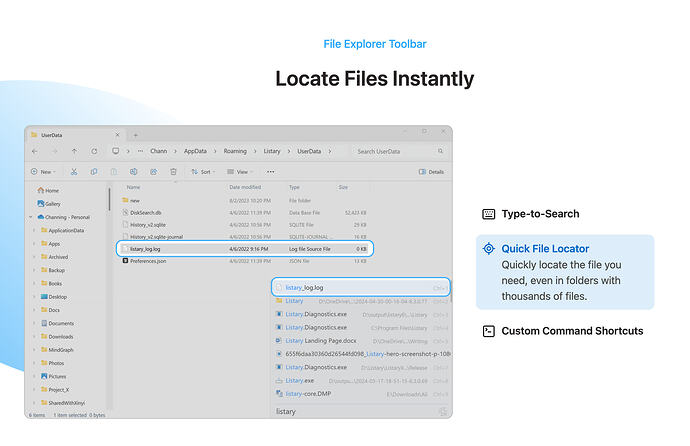This screenshot has height=446, width=690.
Task: Open the New dropdown in command bar
Action: [x=43, y=172]
